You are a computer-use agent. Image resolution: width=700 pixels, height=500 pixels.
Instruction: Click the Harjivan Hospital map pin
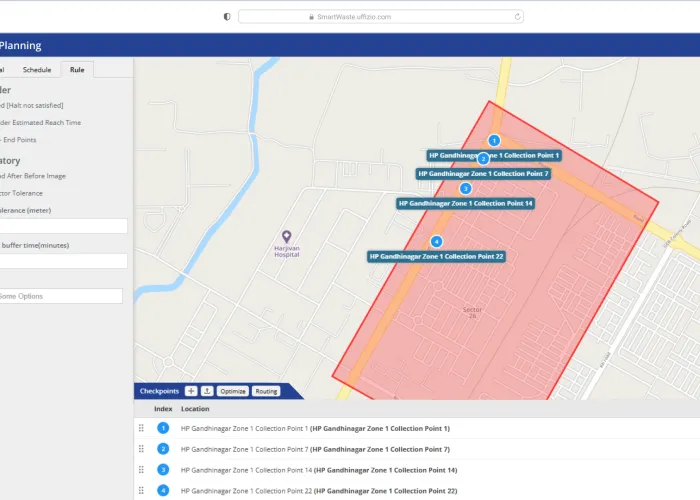[x=287, y=235]
